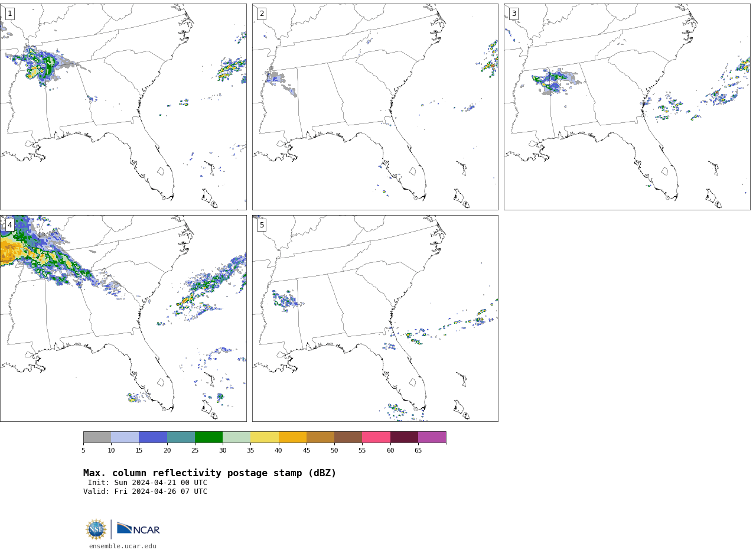Open ensemble member 2 reflectivity map
The image size is (756, 553).
[375, 107]
